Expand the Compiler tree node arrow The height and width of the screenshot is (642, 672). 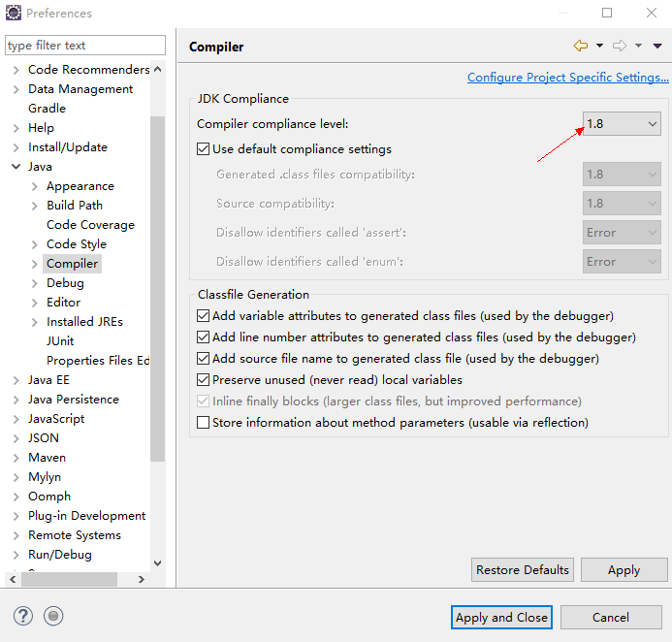point(35,264)
